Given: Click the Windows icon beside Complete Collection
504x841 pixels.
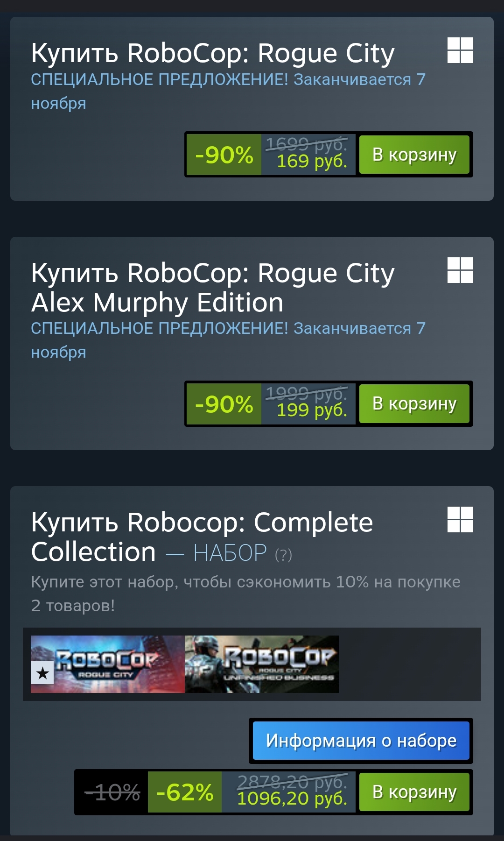Looking at the screenshot, I should (x=460, y=519).
